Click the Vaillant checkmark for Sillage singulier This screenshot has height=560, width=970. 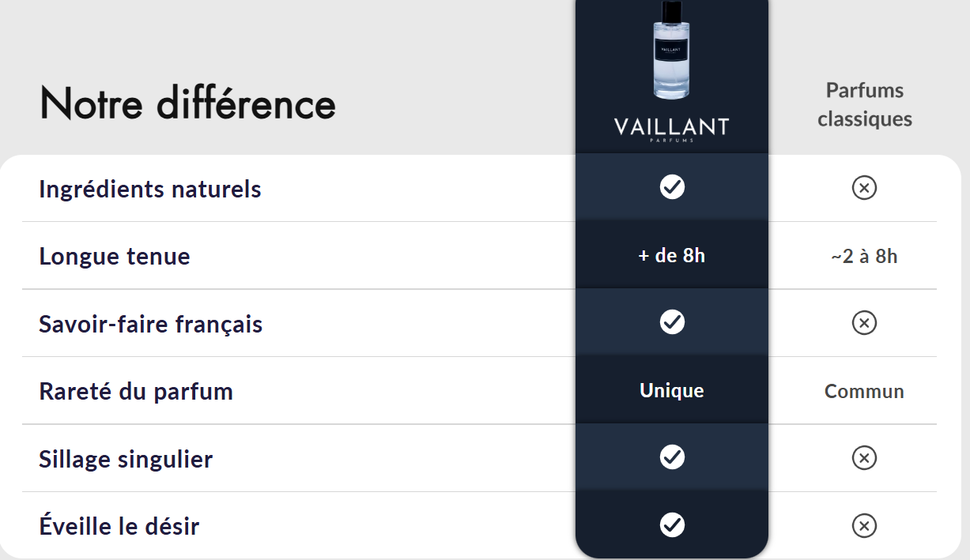click(672, 457)
